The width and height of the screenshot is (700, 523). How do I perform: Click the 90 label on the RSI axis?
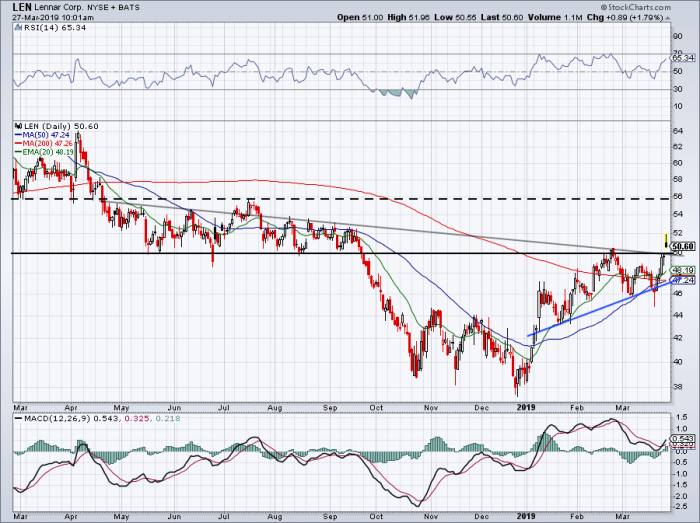[x=678, y=36]
